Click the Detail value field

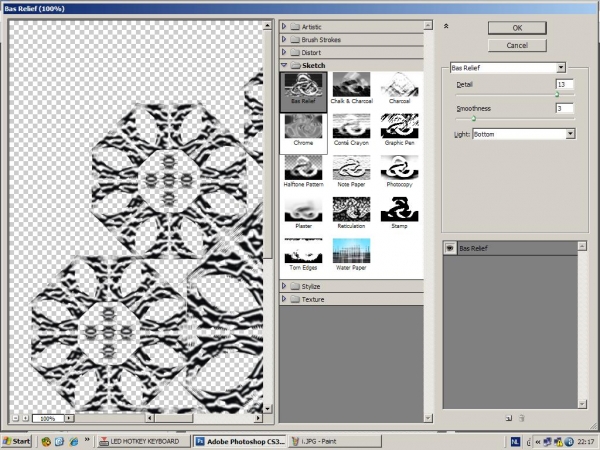coord(564,84)
